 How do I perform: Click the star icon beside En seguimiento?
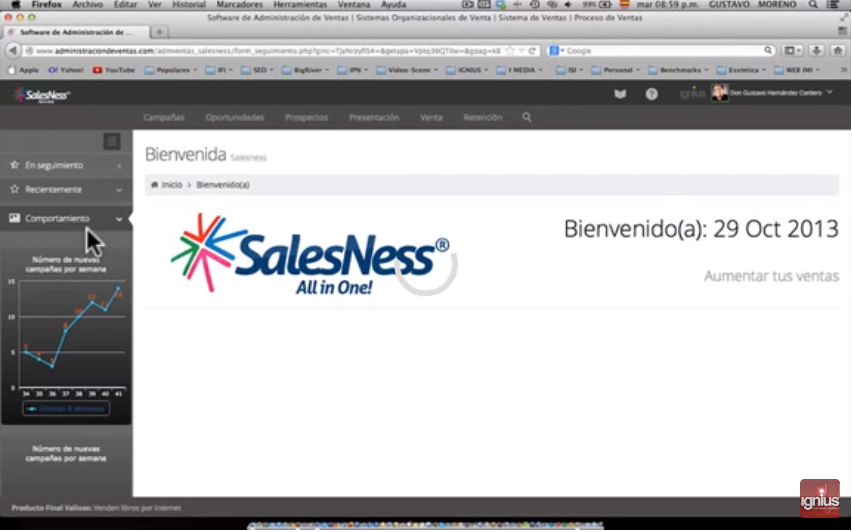tap(15, 165)
